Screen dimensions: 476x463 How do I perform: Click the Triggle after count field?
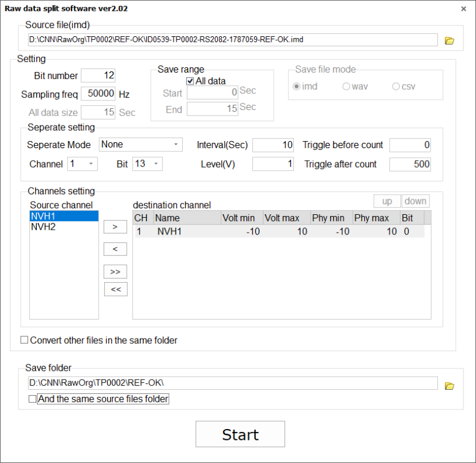tap(410, 164)
